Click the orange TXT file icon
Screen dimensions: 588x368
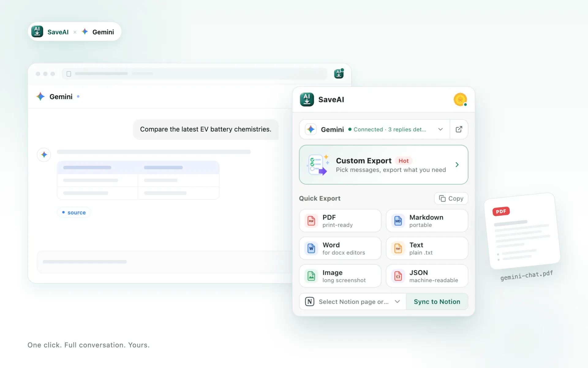point(398,248)
